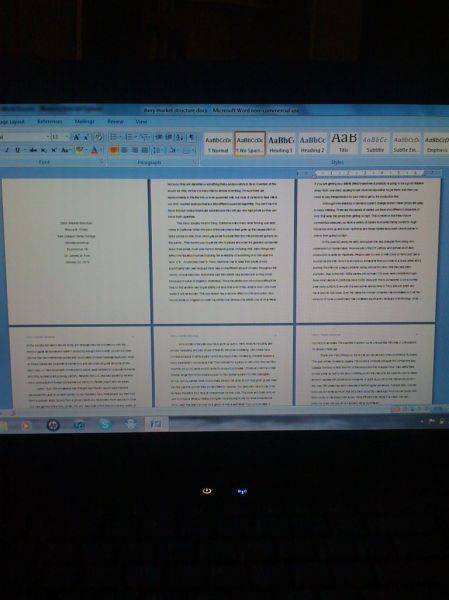Apply the Heading 1 style
The width and height of the screenshot is (449, 600).
[x=281, y=143]
